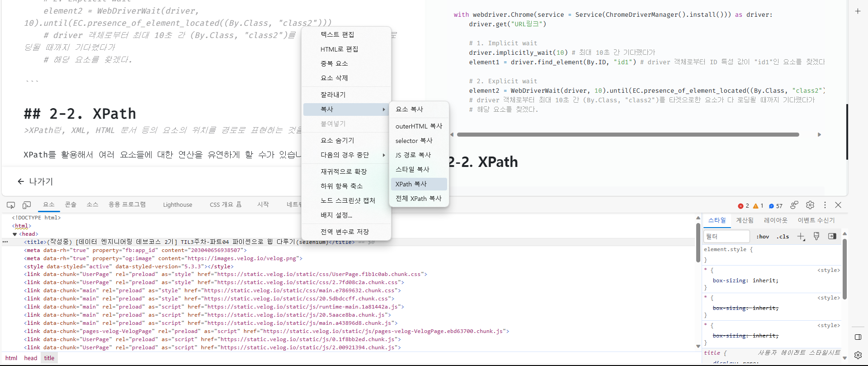Click the new style rule plus icon
This screenshot has width=868, height=366.
(x=801, y=236)
